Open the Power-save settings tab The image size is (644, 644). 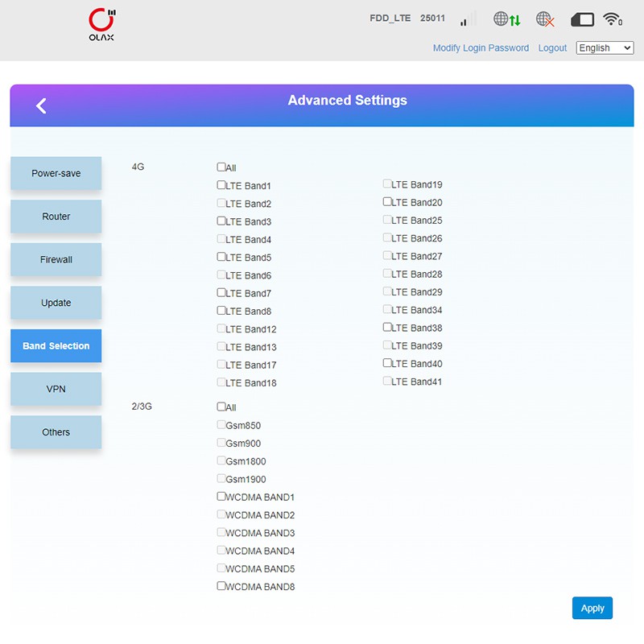point(56,173)
